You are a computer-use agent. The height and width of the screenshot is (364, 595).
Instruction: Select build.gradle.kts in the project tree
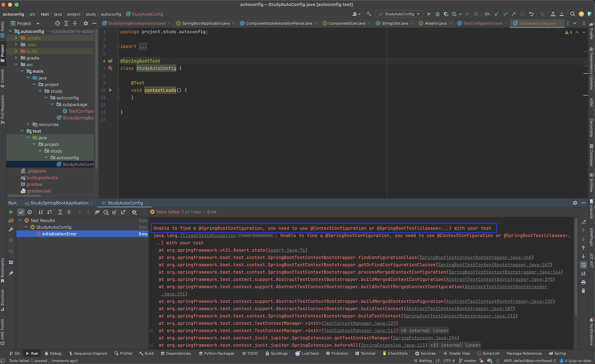[x=42, y=178]
